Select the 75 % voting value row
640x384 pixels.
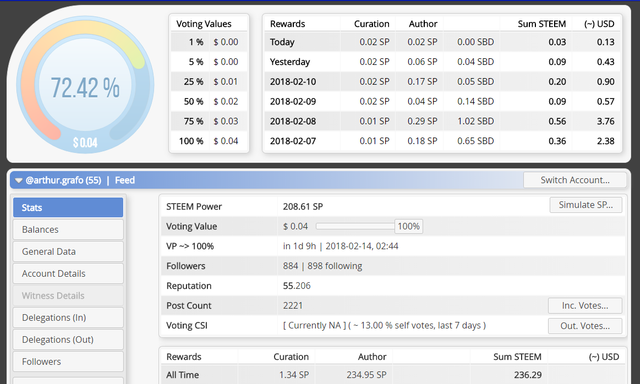[209, 121]
